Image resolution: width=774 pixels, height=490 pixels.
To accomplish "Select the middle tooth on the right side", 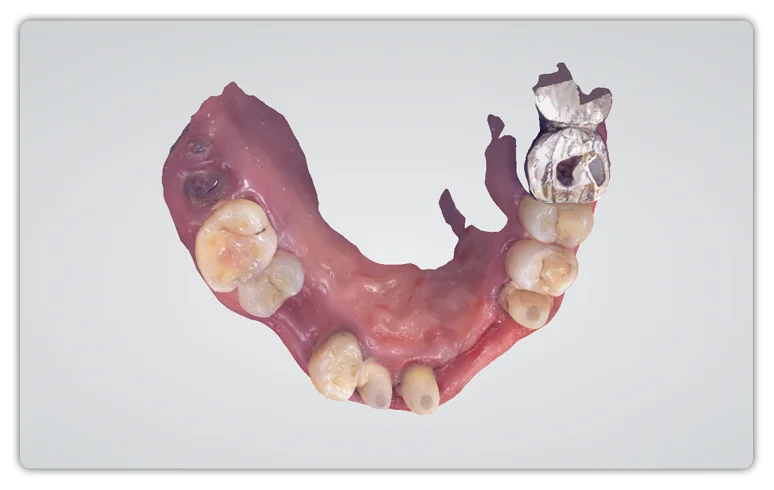I will [540, 266].
